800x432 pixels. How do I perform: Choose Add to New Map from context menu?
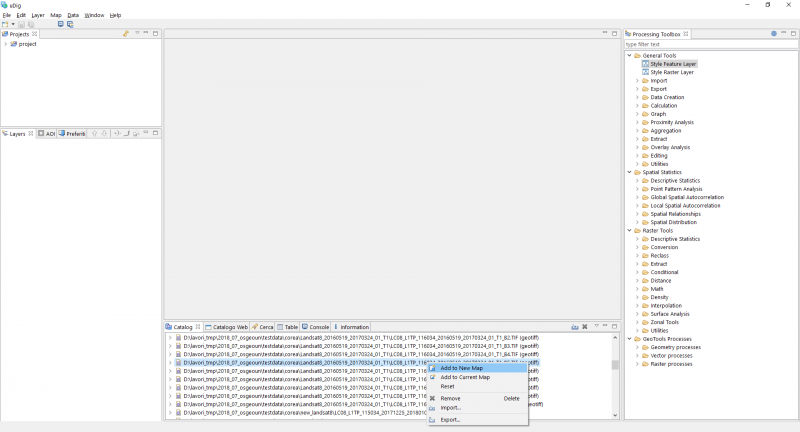coord(462,368)
